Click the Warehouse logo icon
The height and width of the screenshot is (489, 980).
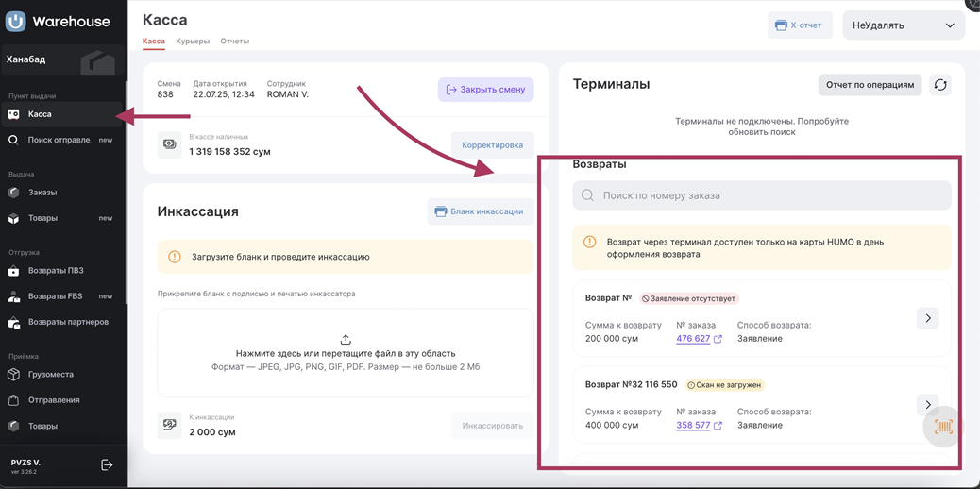(16, 21)
